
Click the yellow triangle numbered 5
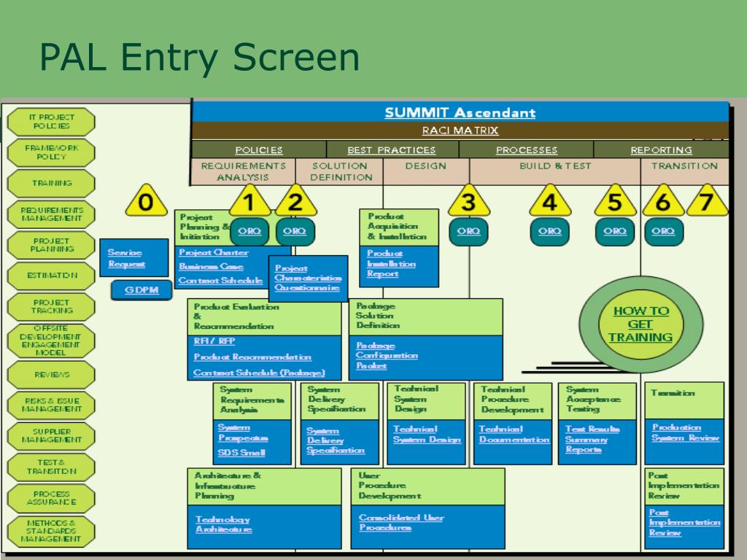click(x=615, y=201)
